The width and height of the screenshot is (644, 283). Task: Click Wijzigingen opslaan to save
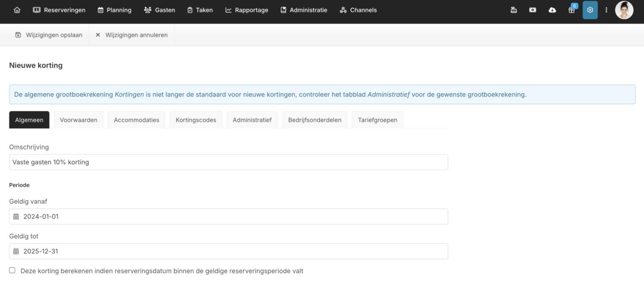pyautogui.click(x=49, y=35)
